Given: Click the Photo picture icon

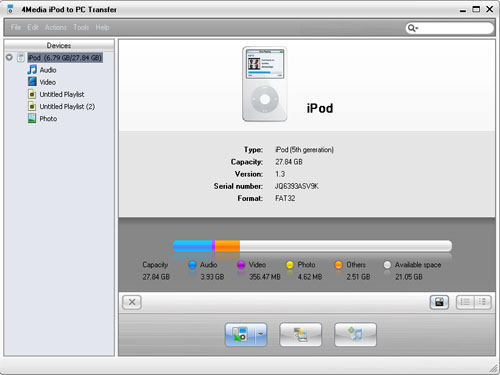Looking at the screenshot, I should (x=32, y=118).
